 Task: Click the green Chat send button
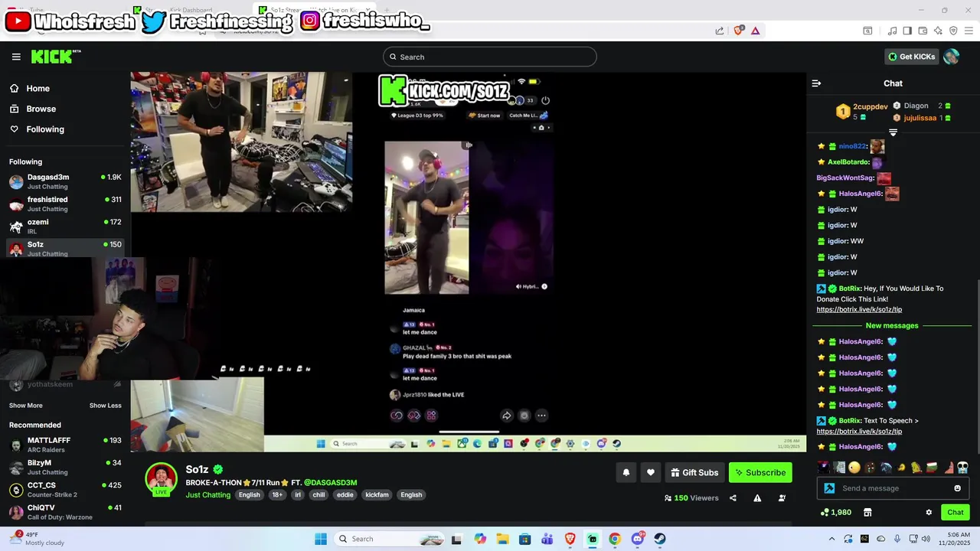click(x=955, y=513)
